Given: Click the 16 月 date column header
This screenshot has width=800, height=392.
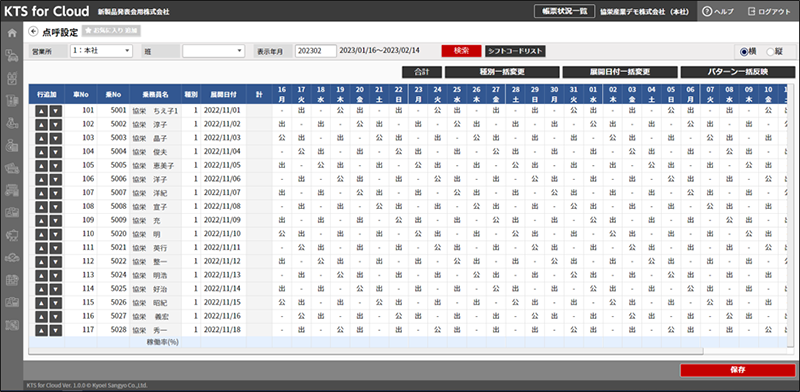Looking at the screenshot, I should click(282, 94).
